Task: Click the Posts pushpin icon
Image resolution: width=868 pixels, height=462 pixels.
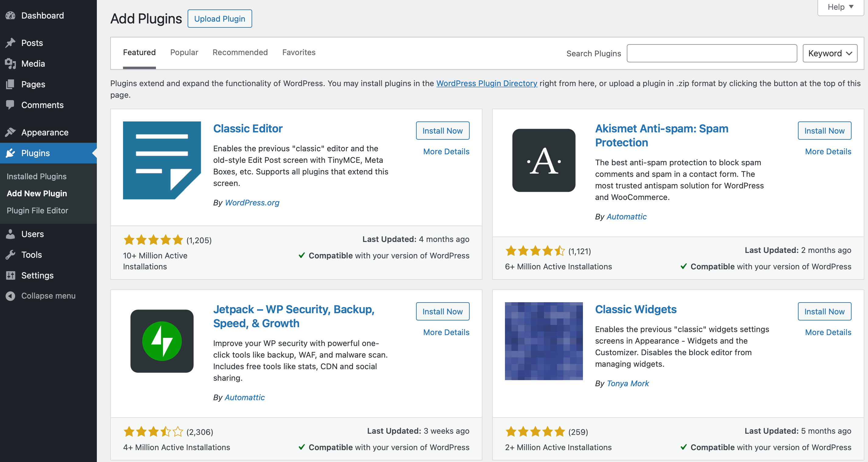Action: tap(10, 43)
